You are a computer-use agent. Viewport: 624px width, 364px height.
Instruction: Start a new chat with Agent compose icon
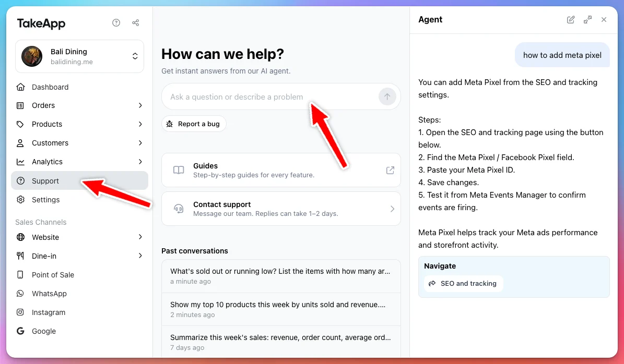[571, 19]
